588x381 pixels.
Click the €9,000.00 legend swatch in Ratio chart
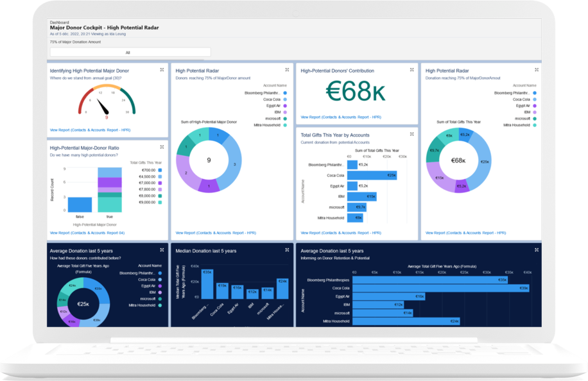(x=159, y=202)
